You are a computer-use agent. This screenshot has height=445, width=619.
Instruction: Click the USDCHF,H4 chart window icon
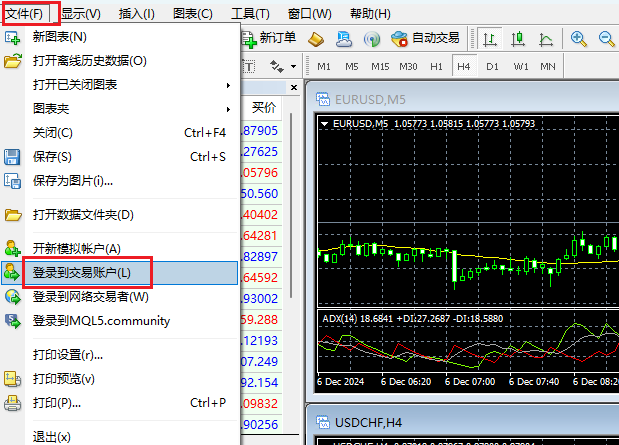click(323, 422)
